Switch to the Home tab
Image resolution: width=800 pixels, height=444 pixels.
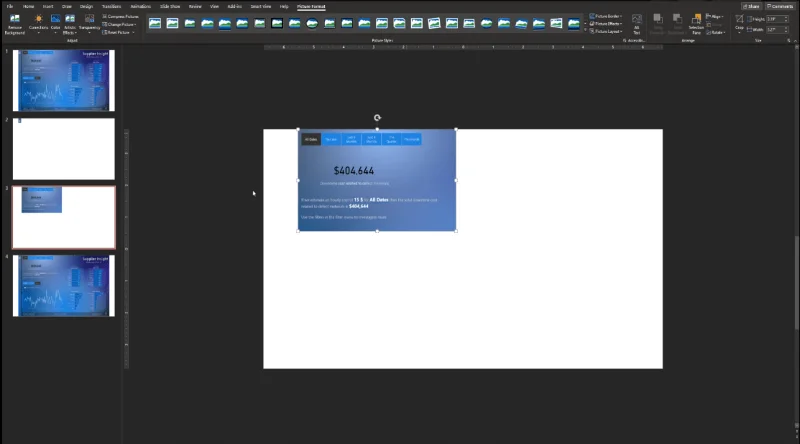pos(29,7)
